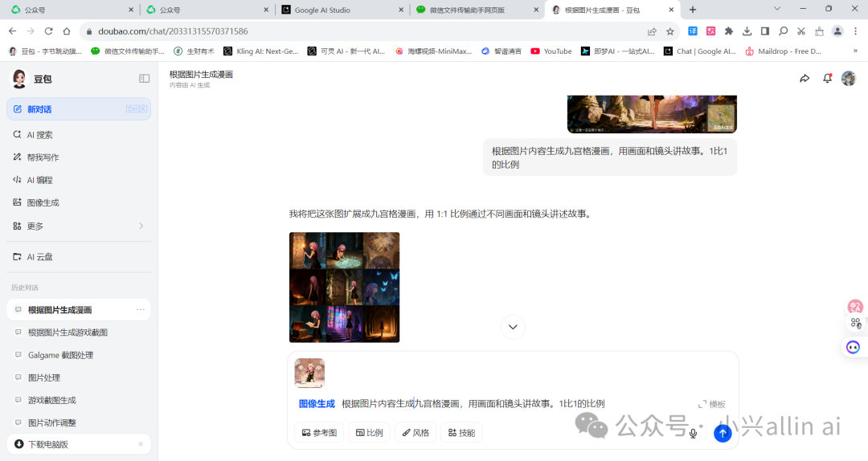Open attached reference image thumbnail in input box
868x461 pixels.
(x=309, y=373)
